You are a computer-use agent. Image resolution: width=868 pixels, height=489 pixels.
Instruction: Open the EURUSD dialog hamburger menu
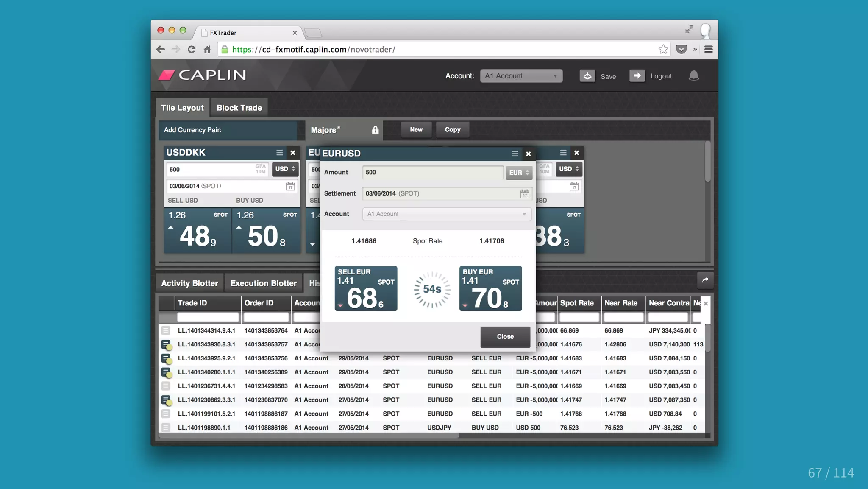click(515, 154)
